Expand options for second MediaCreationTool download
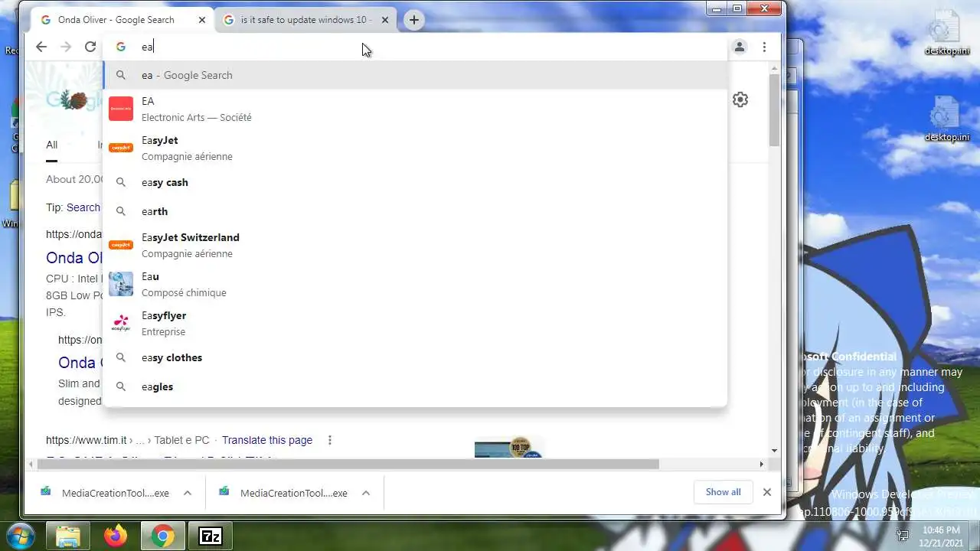This screenshot has width=980, height=551. click(x=366, y=493)
